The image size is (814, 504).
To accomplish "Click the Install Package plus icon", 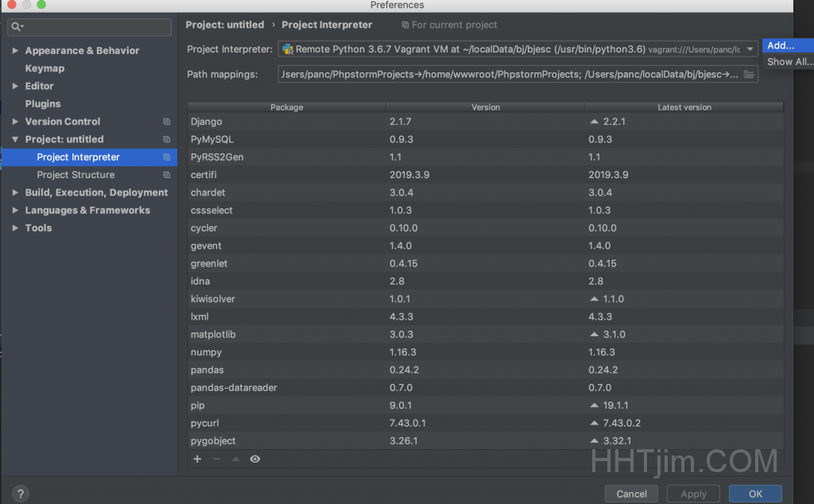I will pyautogui.click(x=196, y=459).
